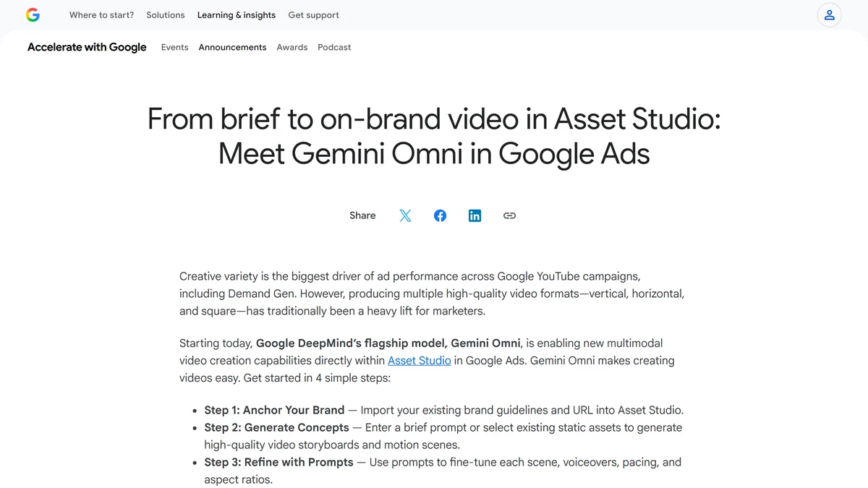Click the Accelerate with Google title

87,47
